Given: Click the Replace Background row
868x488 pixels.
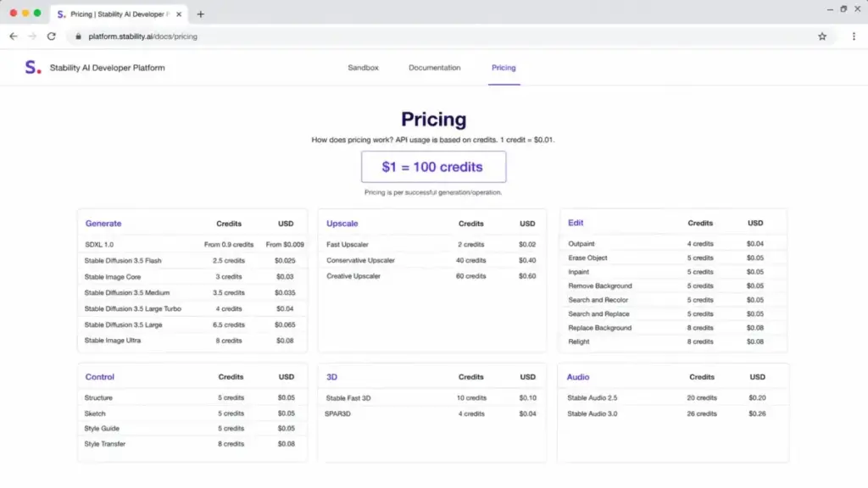Looking at the screenshot, I should tap(673, 328).
